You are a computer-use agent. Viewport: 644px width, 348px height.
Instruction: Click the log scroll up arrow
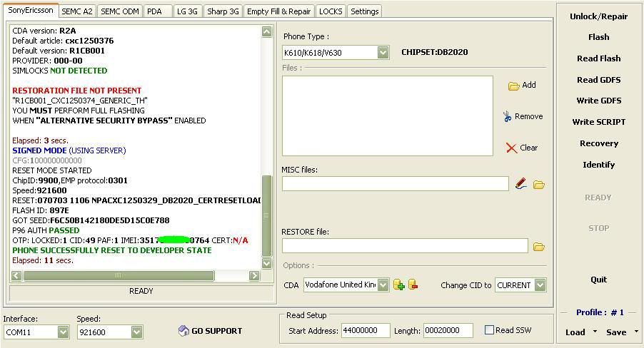(266, 31)
